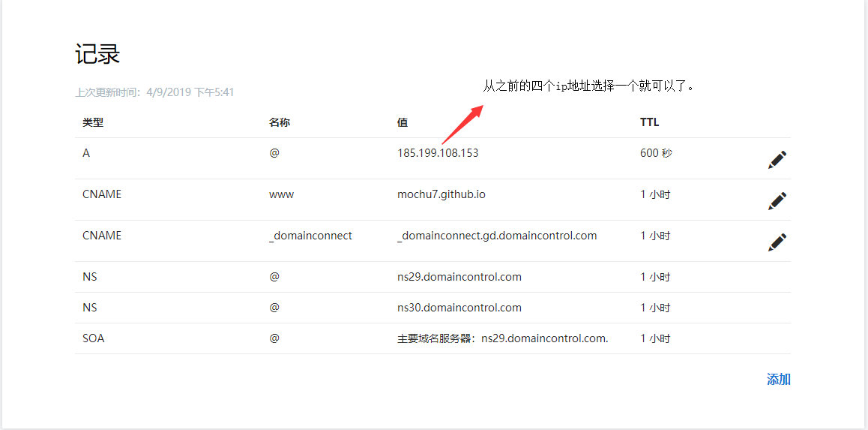The width and height of the screenshot is (868, 430).
Task: Click the 值 column header
Action: [x=403, y=122]
